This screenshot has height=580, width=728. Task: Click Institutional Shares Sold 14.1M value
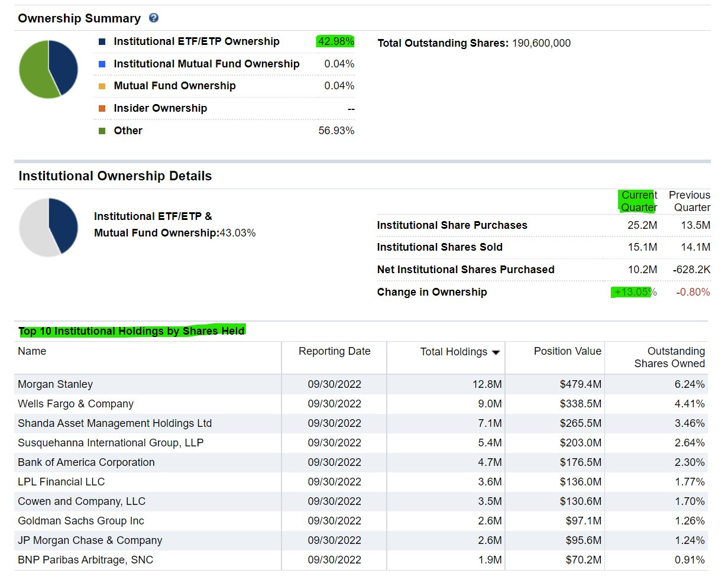pyautogui.click(x=695, y=247)
